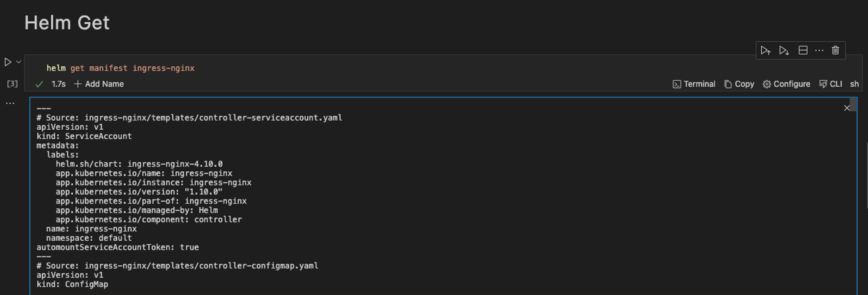
Task: Change the sh cell language mode
Action: click(854, 84)
